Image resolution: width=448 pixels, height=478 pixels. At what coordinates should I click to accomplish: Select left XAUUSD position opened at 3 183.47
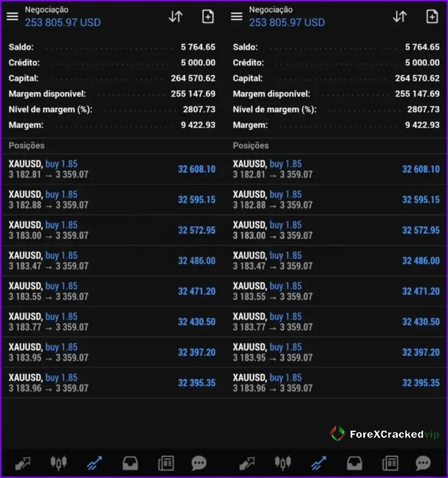tap(112, 261)
